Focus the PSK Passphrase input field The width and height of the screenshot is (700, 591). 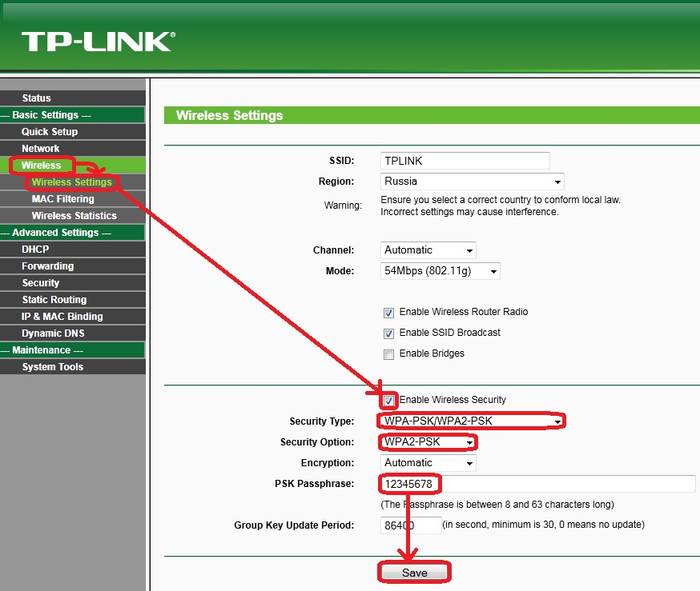(537, 484)
